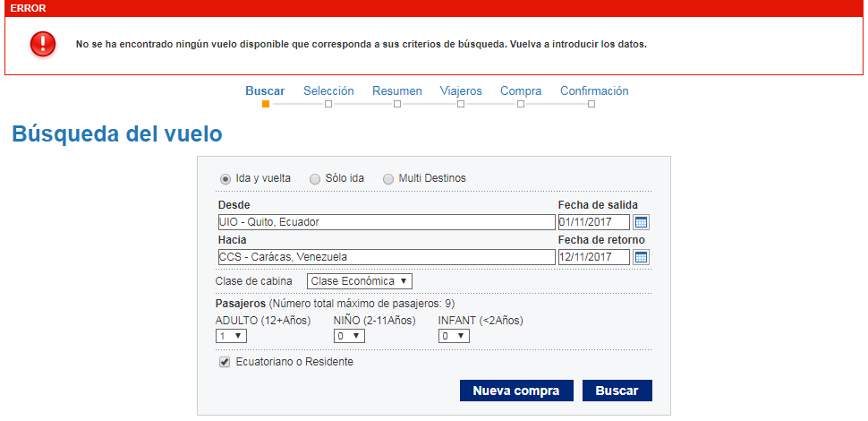Click the Desde label
Image resolution: width=868 pixels, height=421 pixels.
point(234,205)
